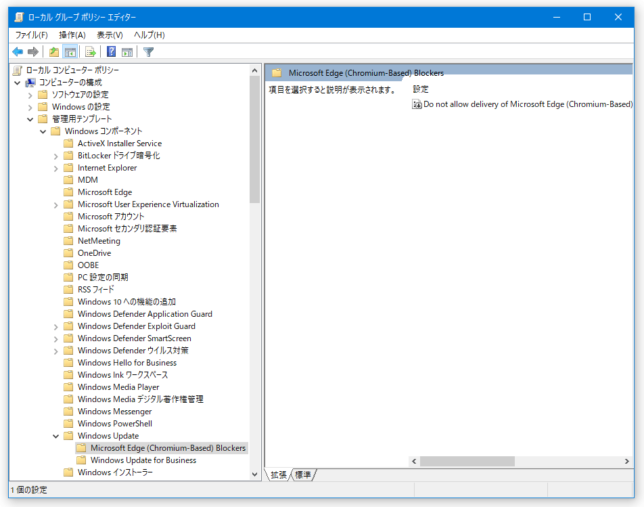Expand the Windows の設定 node
This screenshot has height=507, width=644.
(x=30, y=107)
